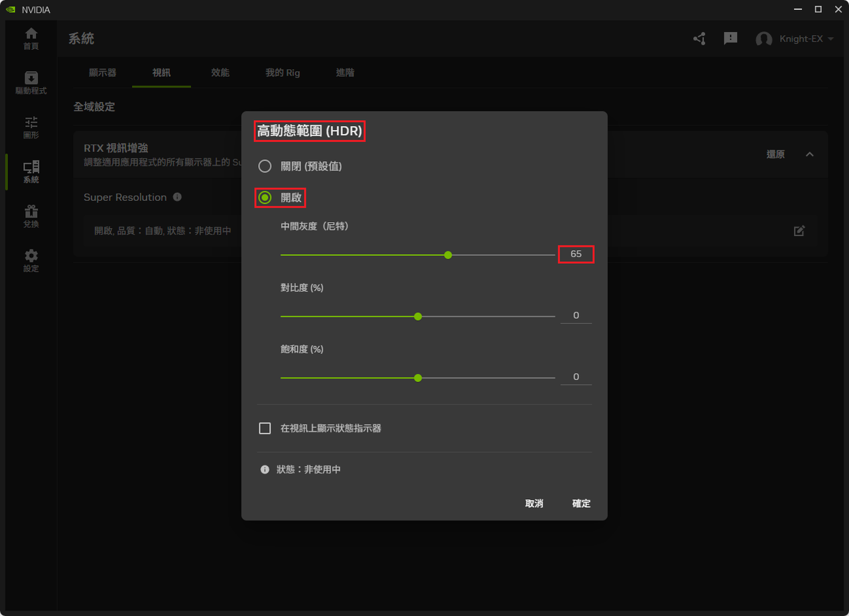Open the 設定 settings section
The image size is (849, 616).
31,261
